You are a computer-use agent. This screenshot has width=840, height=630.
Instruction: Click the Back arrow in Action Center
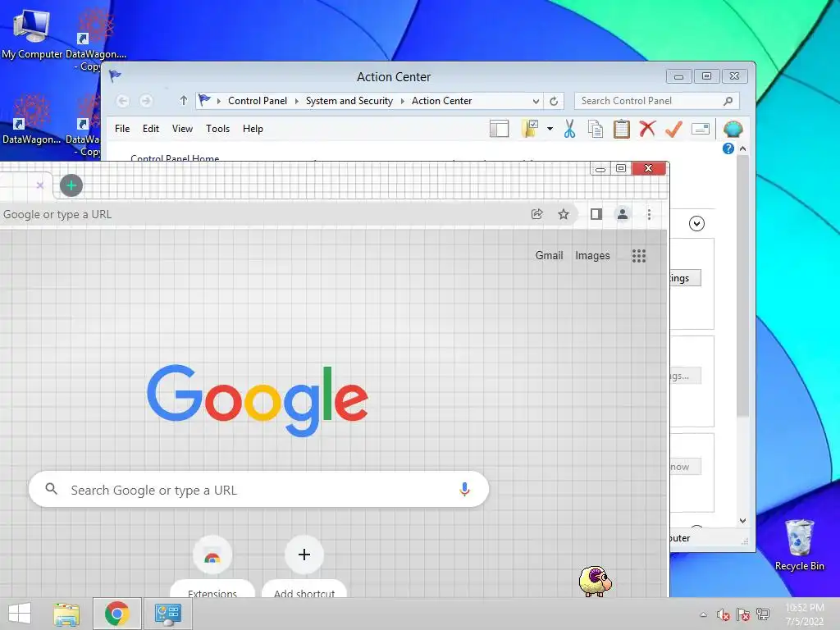123,101
